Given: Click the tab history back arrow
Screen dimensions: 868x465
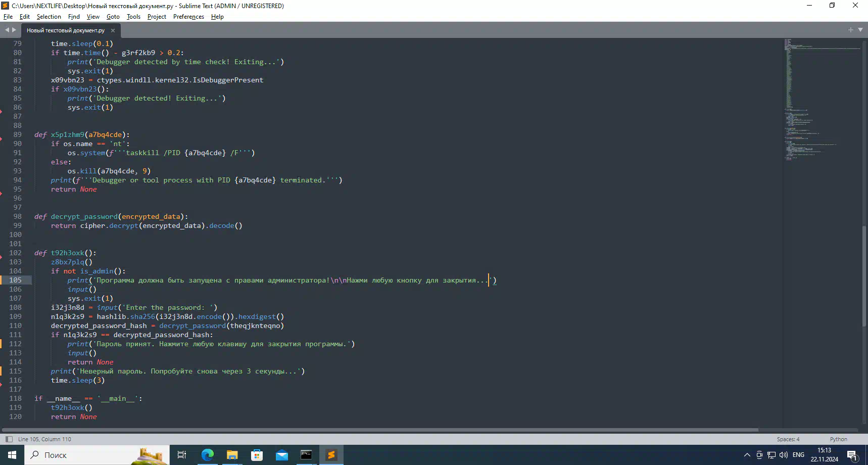Looking at the screenshot, I should coord(7,30).
